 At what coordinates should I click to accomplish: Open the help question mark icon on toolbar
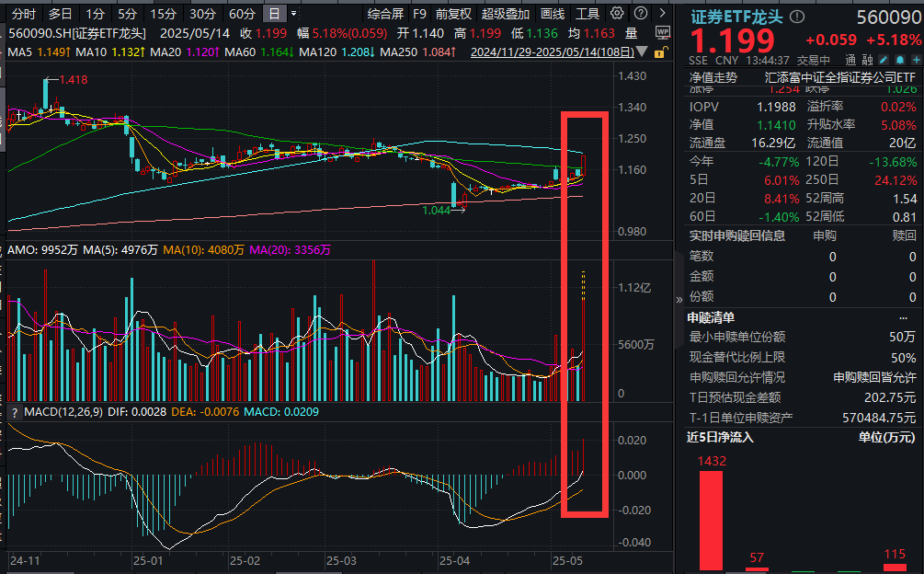click(x=641, y=12)
